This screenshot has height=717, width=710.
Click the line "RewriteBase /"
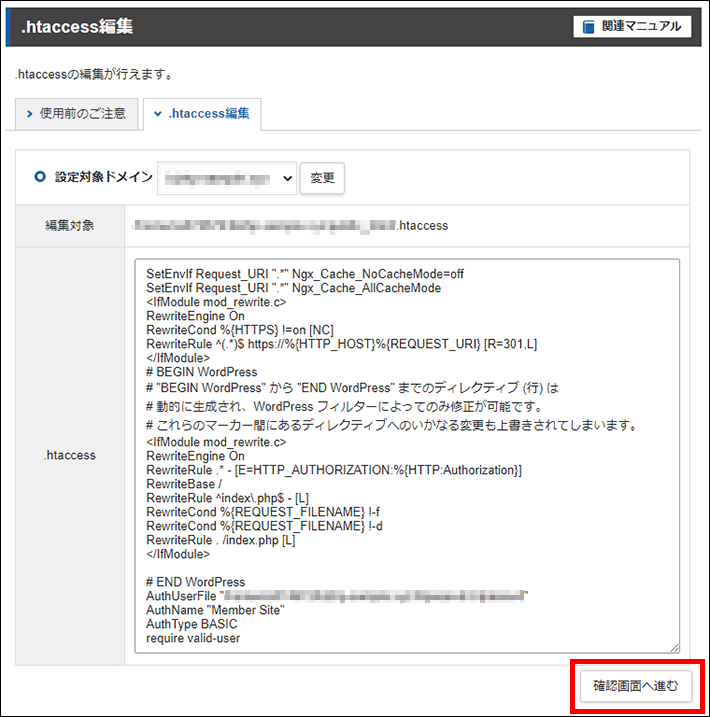(184, 484)
